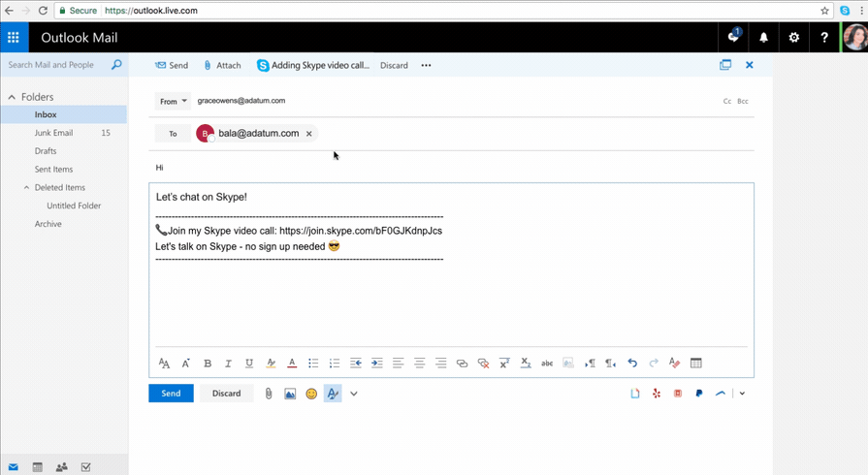Click Attach in the top command bar
Viewport: 868px width, 475px height.
(x=222, y=65)
